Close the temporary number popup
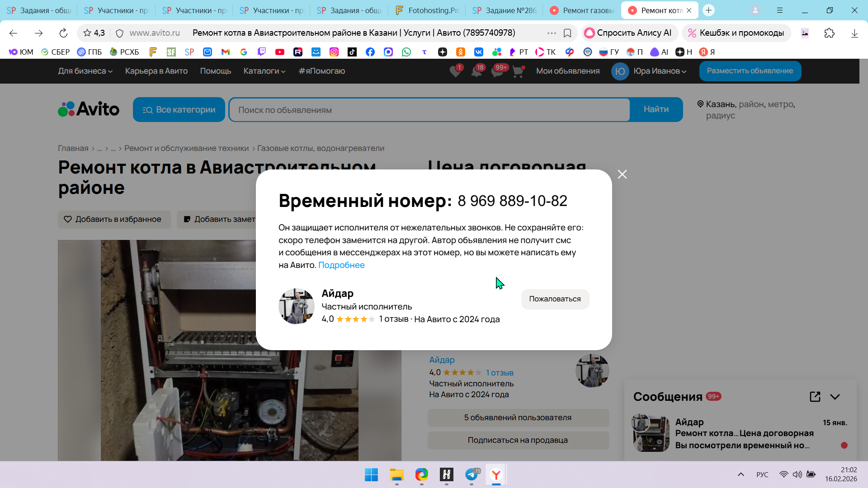Screen dimensions: 868x488 point(622,174)
